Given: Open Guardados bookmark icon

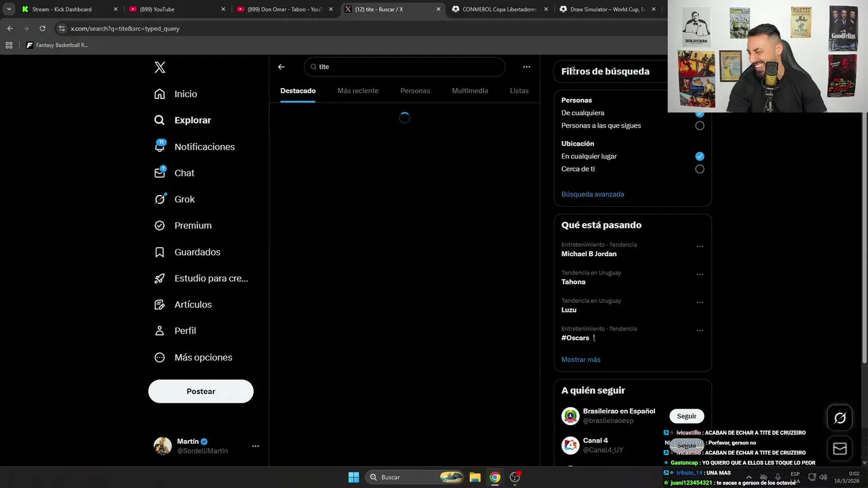Looking at the screenshot, I should point(159,252).
